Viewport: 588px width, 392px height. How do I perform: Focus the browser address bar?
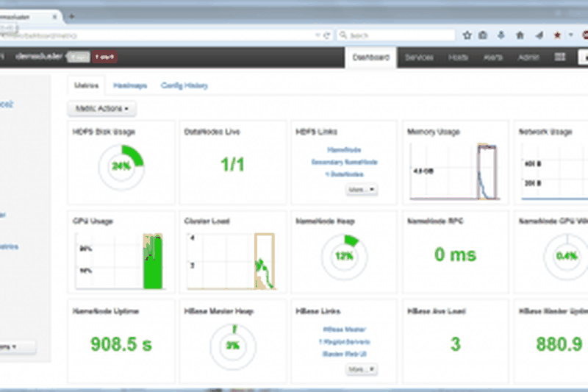157,35
